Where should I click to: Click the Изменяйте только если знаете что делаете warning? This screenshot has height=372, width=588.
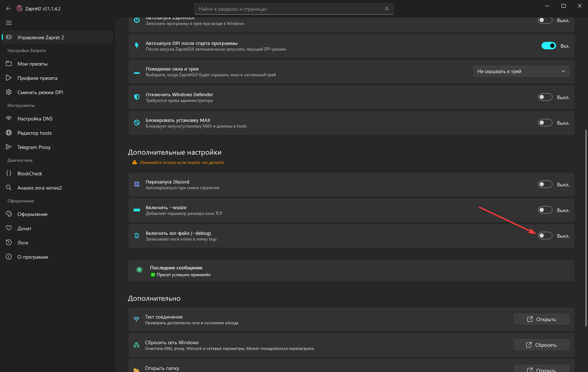pos(182,162)
